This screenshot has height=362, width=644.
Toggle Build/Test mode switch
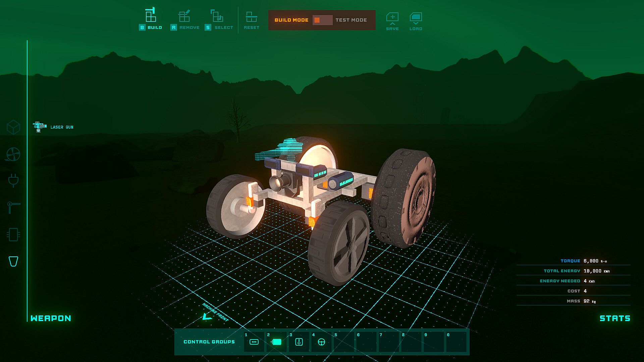pos(322,20)
